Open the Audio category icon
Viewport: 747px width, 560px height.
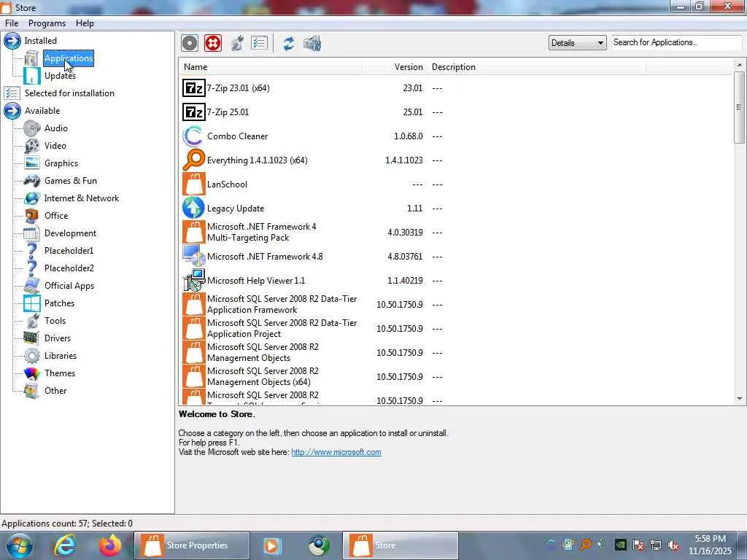pos(32,128)
